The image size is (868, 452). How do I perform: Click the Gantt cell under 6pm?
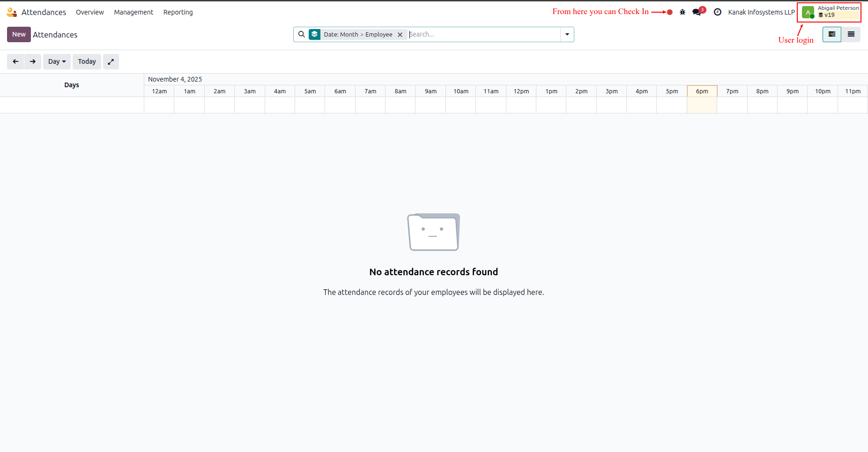702,105
